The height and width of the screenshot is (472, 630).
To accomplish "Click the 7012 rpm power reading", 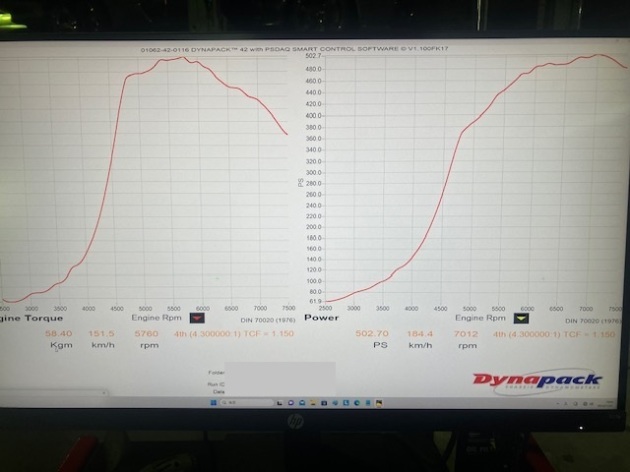I will point(467,333).
